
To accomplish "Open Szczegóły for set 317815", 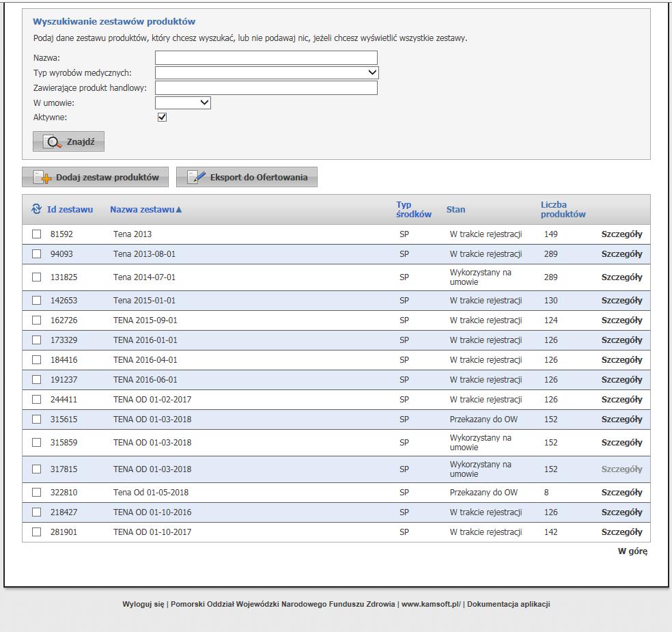I will pyautogui.click(x=621, y=469).
